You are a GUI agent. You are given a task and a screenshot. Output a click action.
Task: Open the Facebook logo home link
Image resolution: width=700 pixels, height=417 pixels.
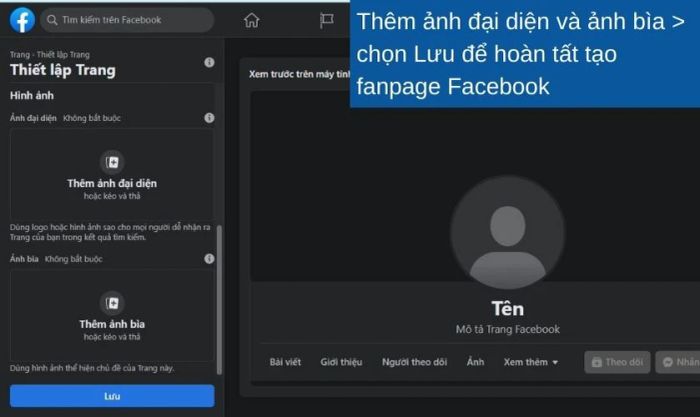[x=22, y=20]
